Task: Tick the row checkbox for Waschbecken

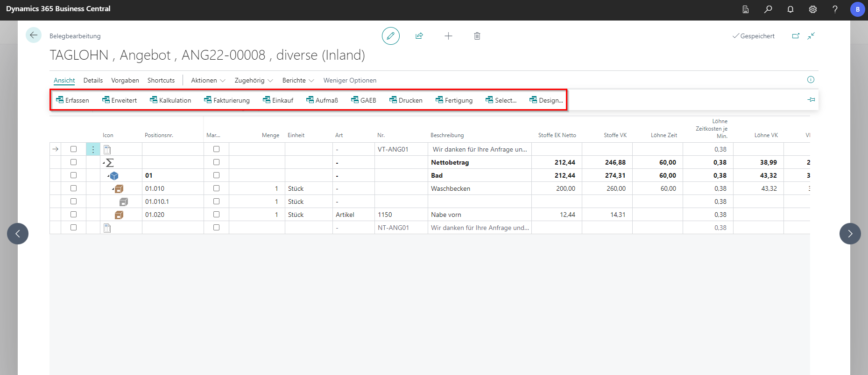Action: [x=73, y=188]
